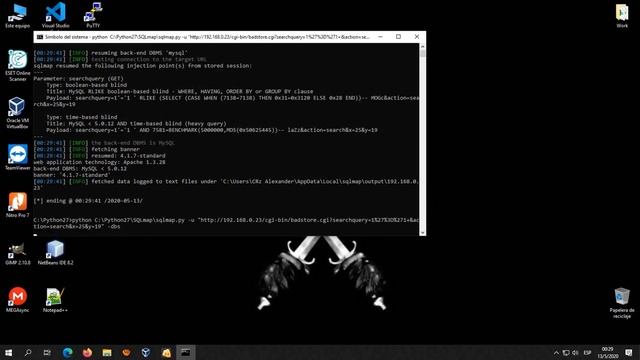
Task: Click the '[*] ending @ 00:29:41' line
Action: [x=88, y=201]
